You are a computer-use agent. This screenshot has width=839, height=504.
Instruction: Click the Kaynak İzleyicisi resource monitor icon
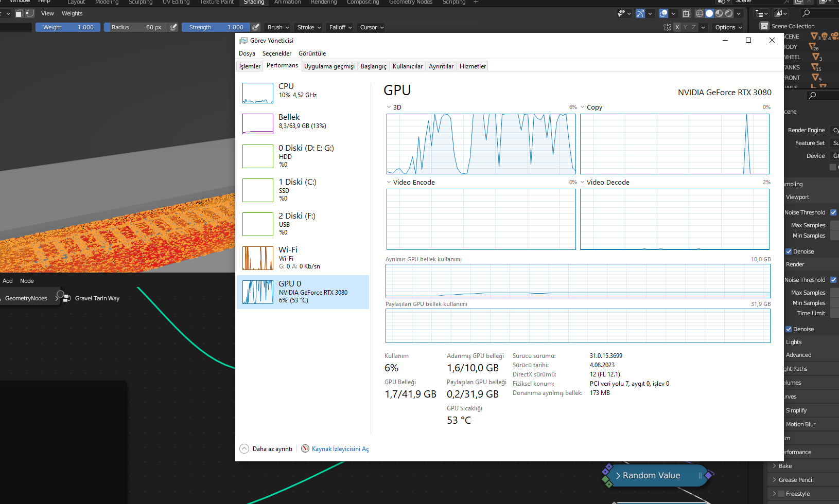pyautogui.click(x=305, y=448)
